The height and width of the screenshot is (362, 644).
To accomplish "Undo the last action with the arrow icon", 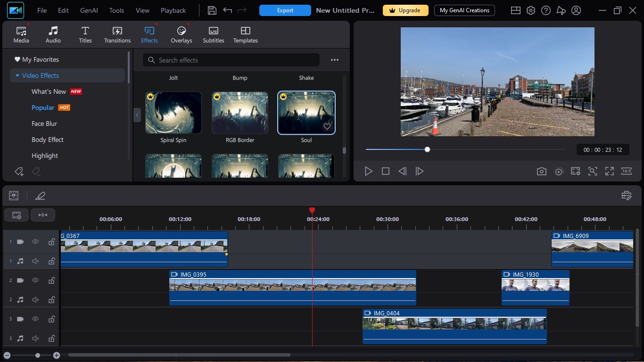I will point(228,10).
